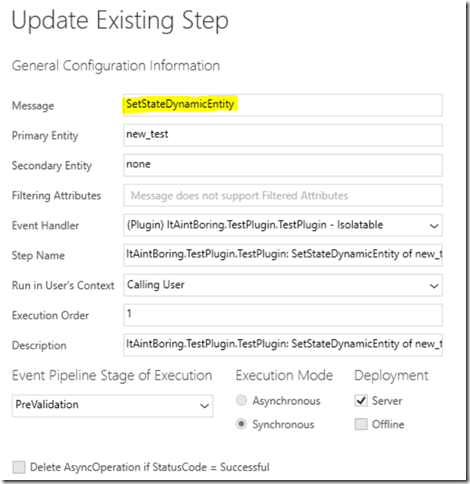470x484 pixels.
Task: Click the Description text field
Action: tap(283, 345)
